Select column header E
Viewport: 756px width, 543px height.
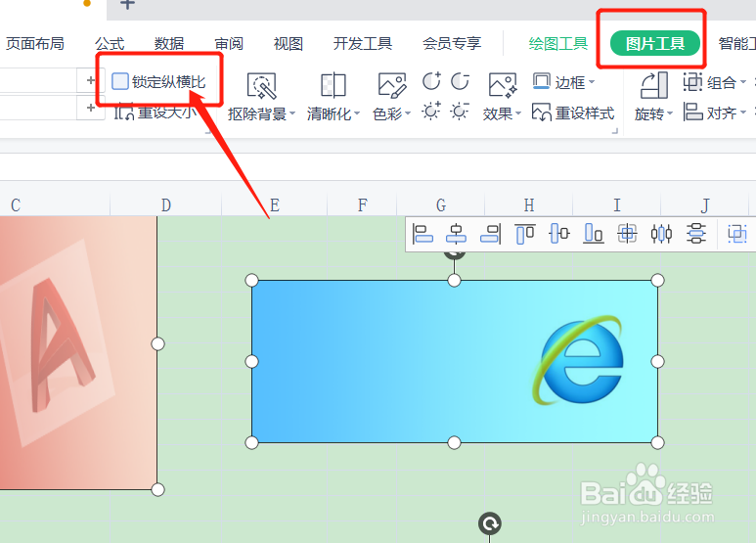(x=275, y=205)
